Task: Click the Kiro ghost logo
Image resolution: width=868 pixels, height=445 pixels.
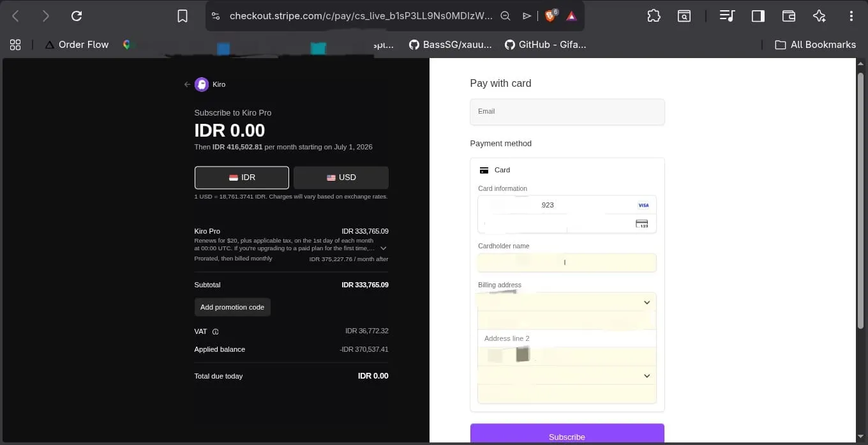Action: point(202,84)
